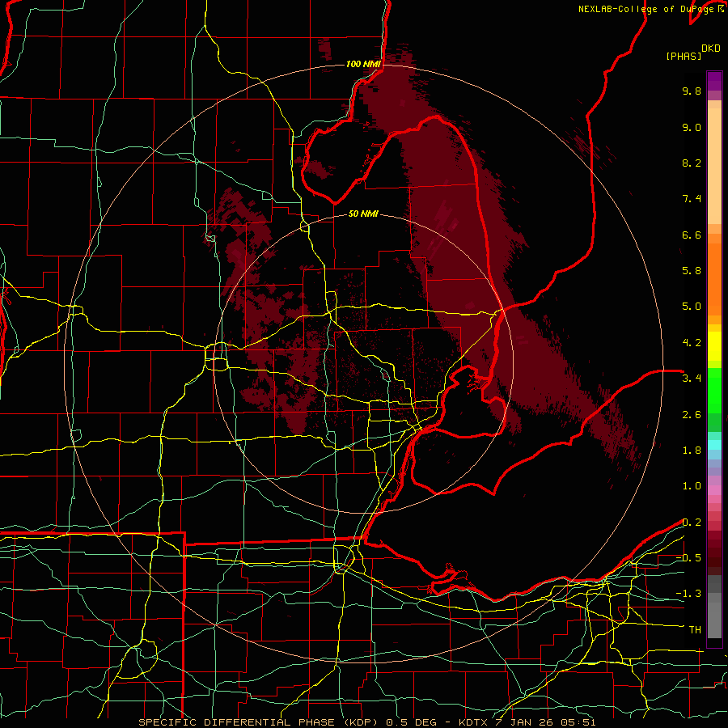The height and width of the screenshot is (728, 728).
Task: Click the 2.6 legend value
Action: tap(692, 415)
